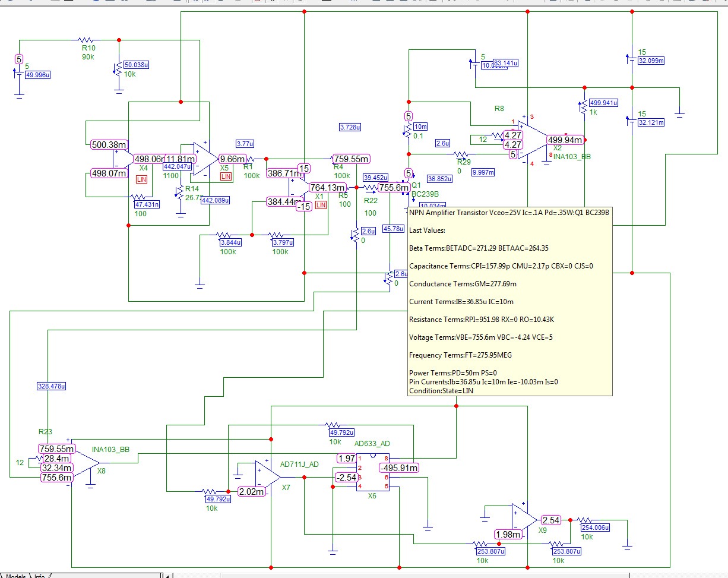Click current label 36.852u
The height and width of the screenshot is (578, 728).
pos(439,178)
